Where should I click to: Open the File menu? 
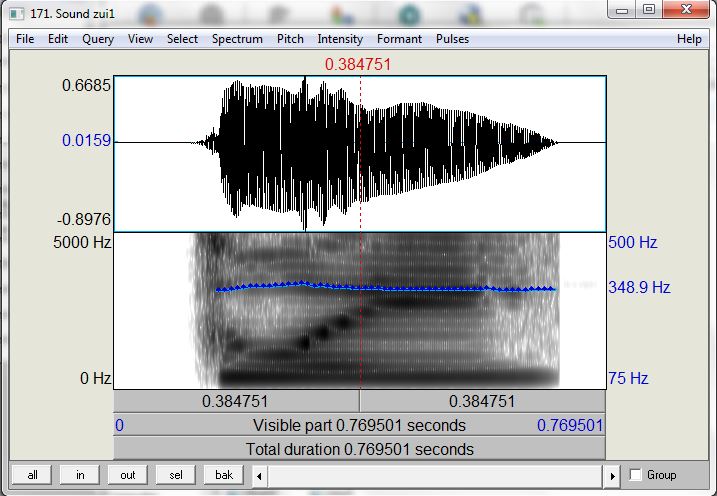click(x=25, y=39)
